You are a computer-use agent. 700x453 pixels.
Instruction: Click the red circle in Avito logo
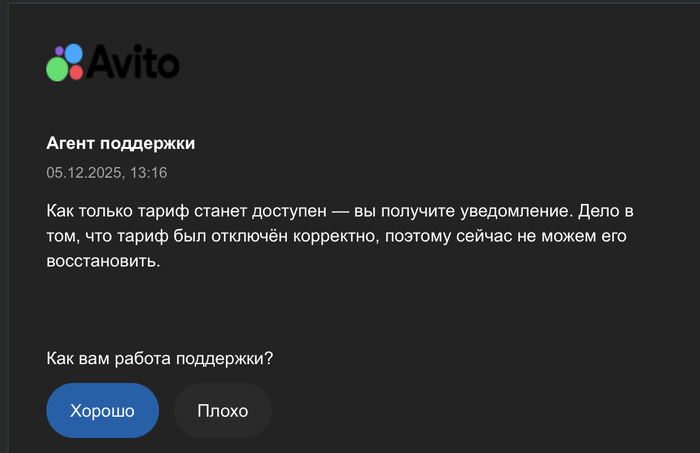pos(76,72)
